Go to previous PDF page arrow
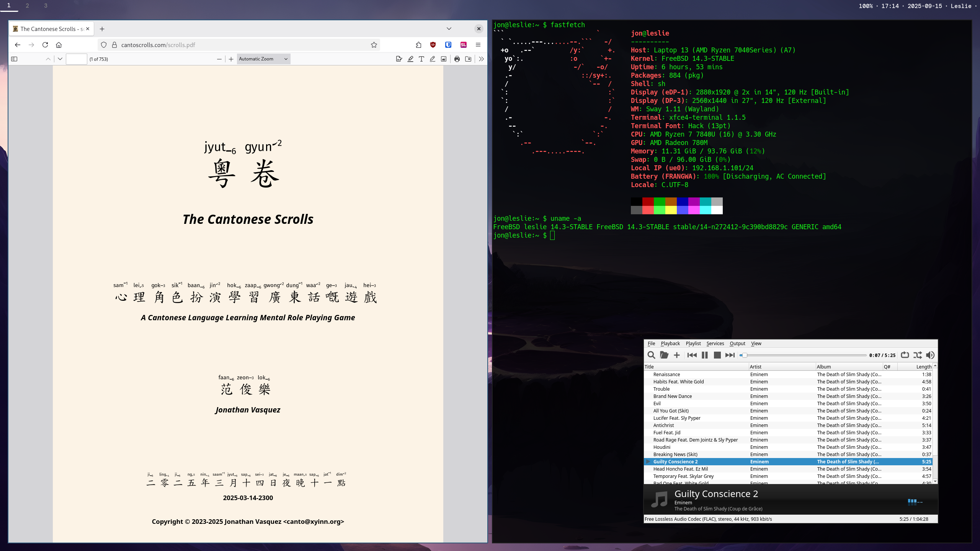Image resolution: width=980 pixels, height=551 pixels. click(48, 59)
